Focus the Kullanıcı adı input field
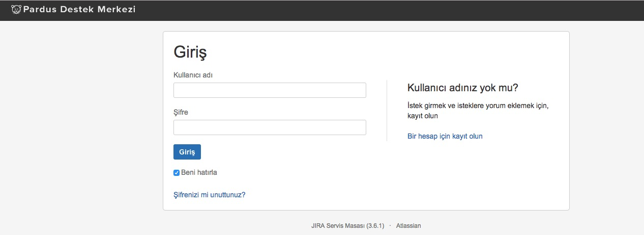This screenshot has width=644, height=235. pyautogui.click(x=270, y=90)
